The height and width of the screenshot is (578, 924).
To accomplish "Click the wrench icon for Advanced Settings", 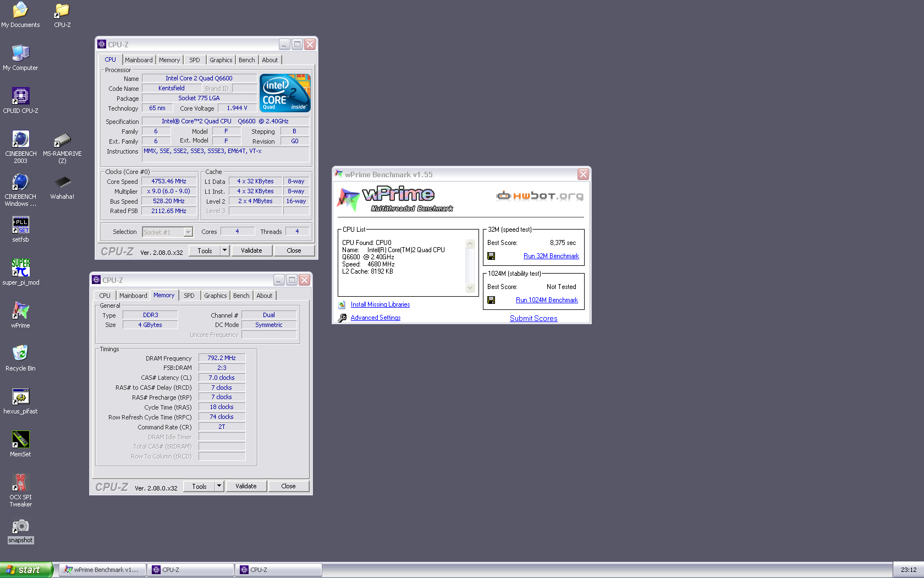I will coord(342,318).
